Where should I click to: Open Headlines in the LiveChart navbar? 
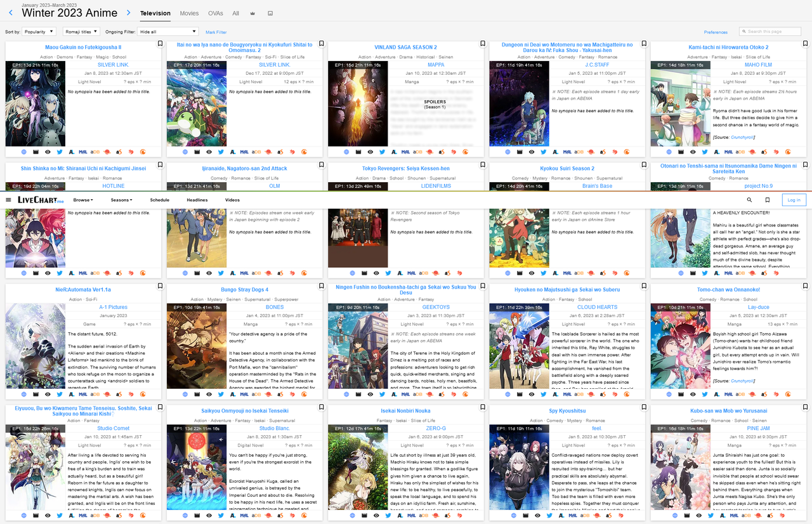point(197,200)
